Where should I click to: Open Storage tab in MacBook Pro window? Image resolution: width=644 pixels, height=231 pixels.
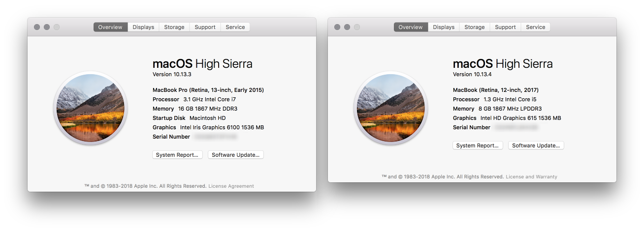pos(174,27)
